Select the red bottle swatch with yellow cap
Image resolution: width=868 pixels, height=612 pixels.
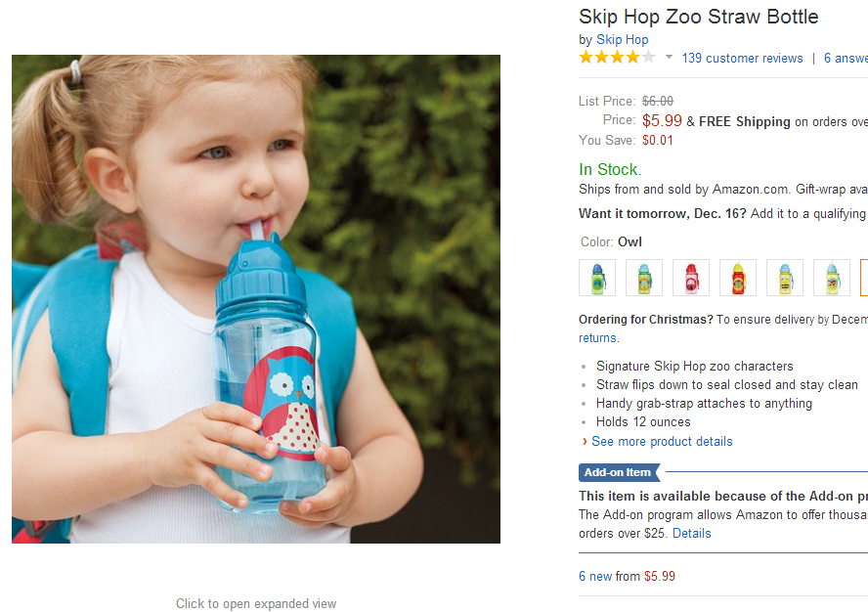coord(738,278)
